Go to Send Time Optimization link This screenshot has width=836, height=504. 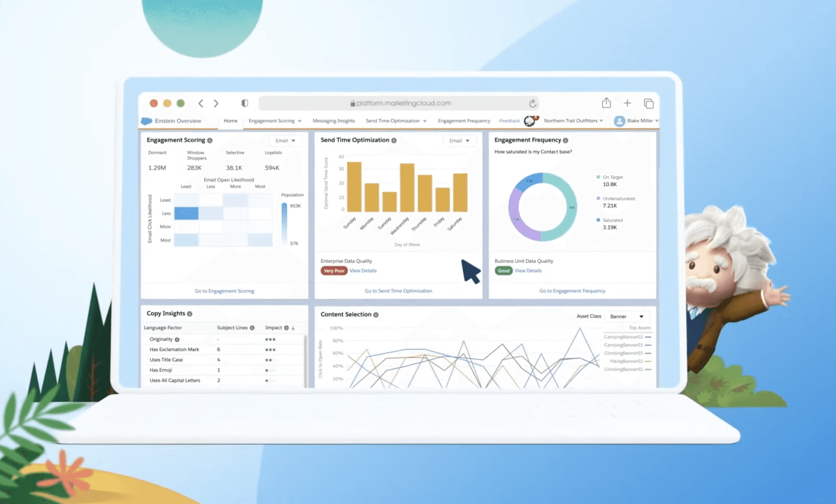[398, 291]
